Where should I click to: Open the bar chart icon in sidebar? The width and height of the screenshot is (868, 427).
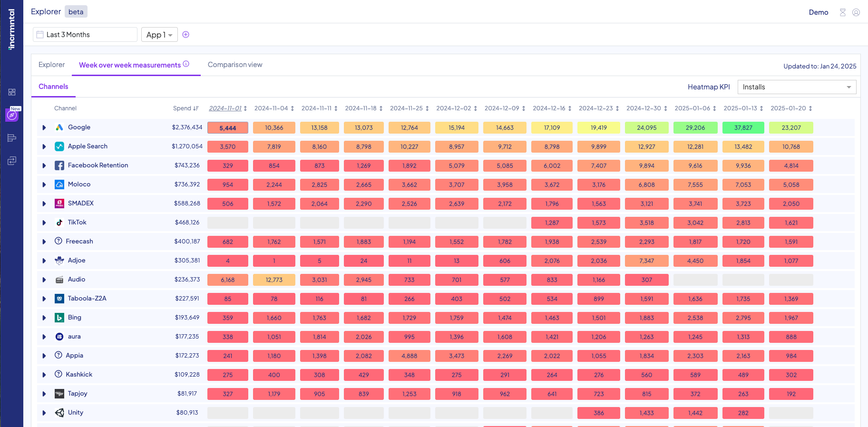coord(12,138)
